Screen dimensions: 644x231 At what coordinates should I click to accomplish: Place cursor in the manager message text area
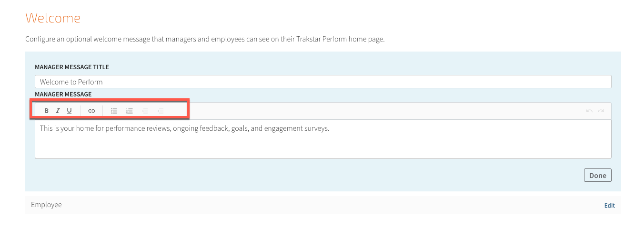point(323,139)
